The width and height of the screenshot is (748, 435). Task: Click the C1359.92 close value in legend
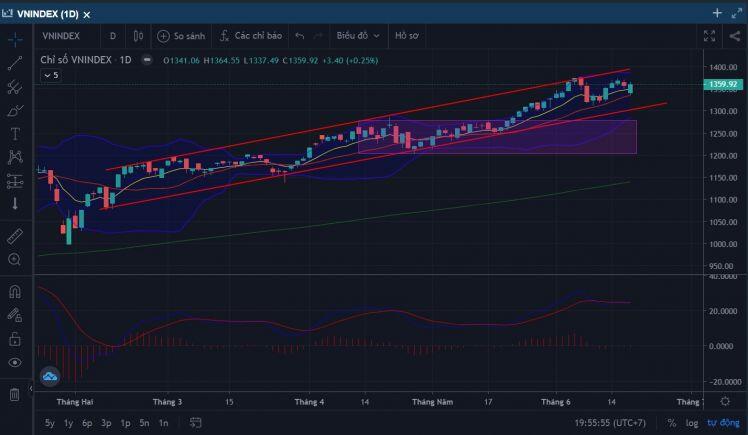tap(300, 61)
